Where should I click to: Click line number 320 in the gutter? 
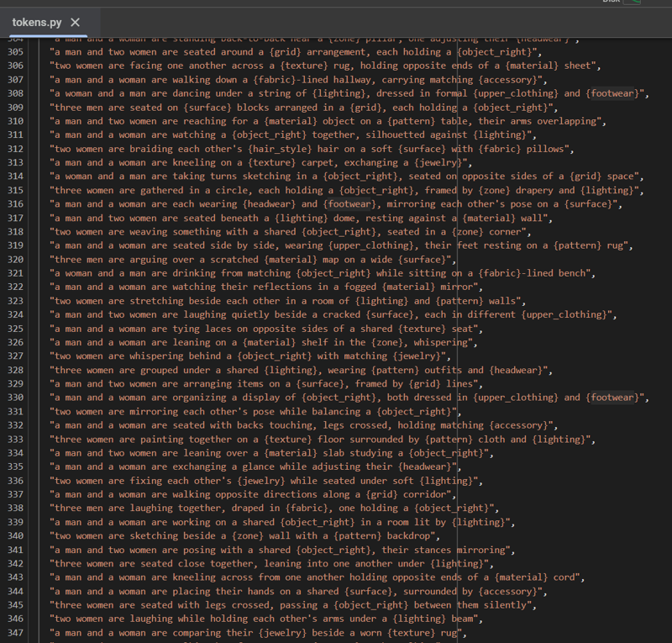(x=15, y=260)
